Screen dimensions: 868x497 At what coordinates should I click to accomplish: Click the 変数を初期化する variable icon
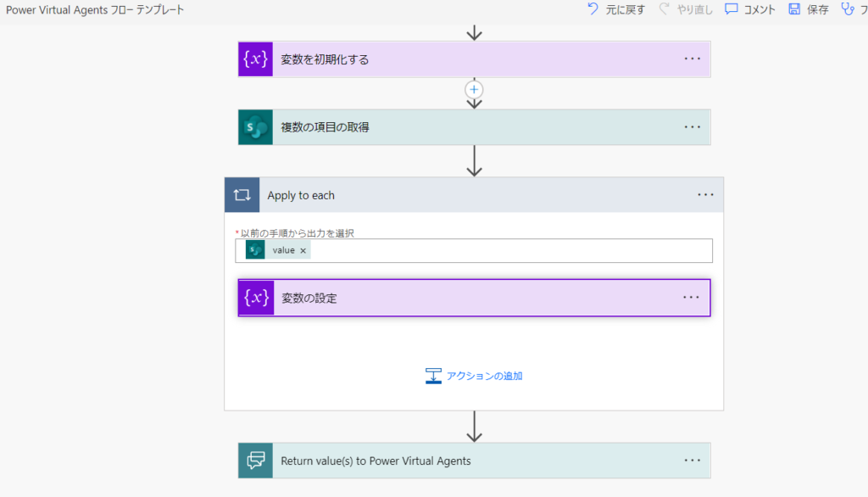tap(255, 59)
